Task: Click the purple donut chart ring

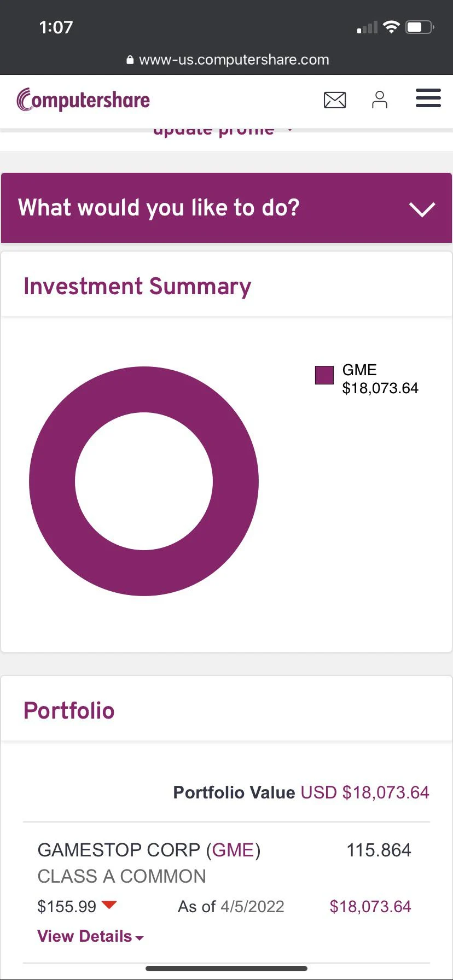Action: [52, 481]
